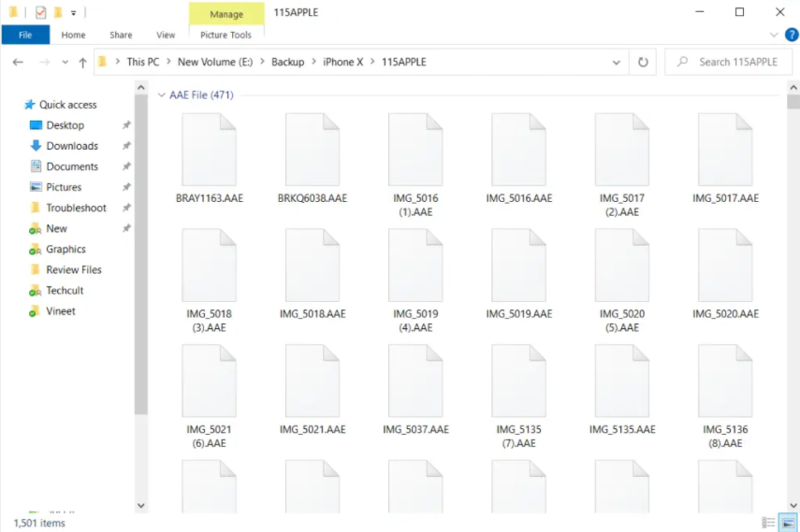
Task: Expand path chevron after This PC
Action: tap(168, 62)
